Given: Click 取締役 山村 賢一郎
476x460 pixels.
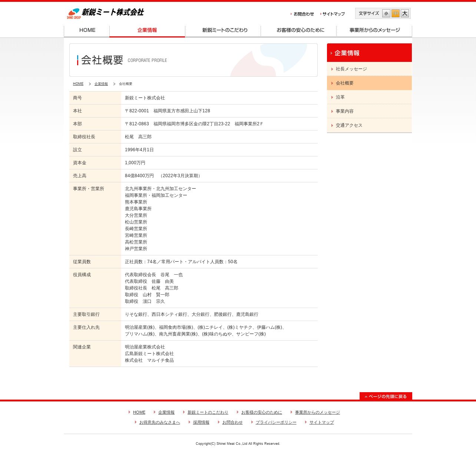Looking at the screenshot, I should (147, 295).
